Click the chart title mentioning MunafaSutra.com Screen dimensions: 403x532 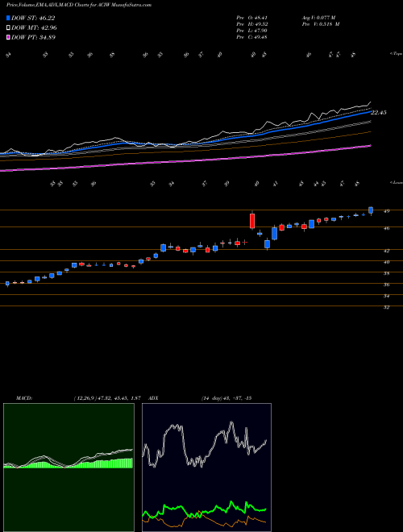point(79,5)
